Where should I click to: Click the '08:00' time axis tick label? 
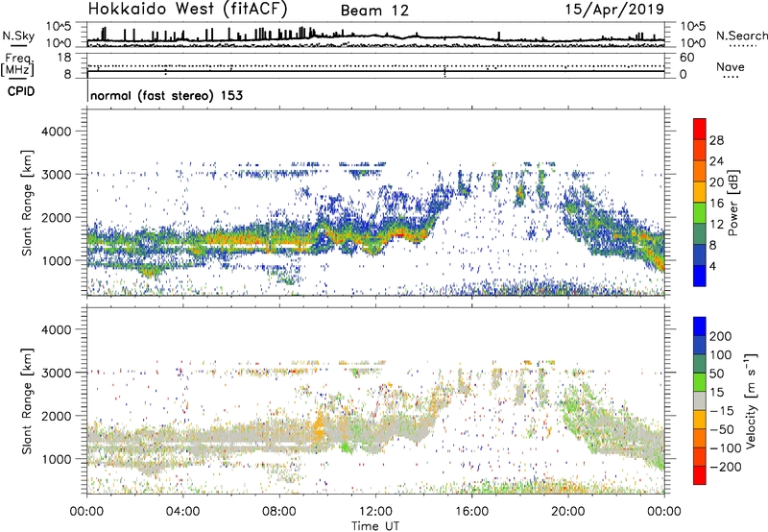coord(279,512)
